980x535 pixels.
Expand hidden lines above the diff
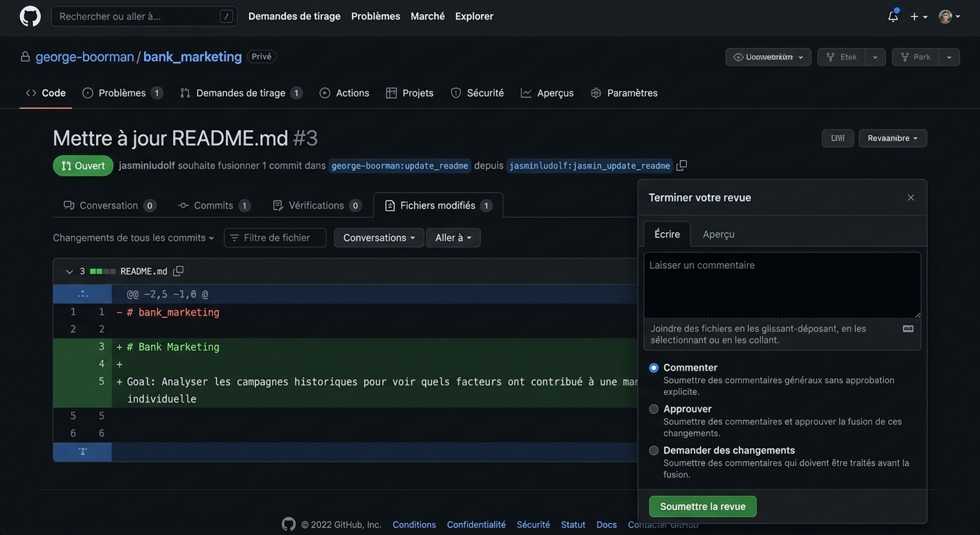[83, 294]
